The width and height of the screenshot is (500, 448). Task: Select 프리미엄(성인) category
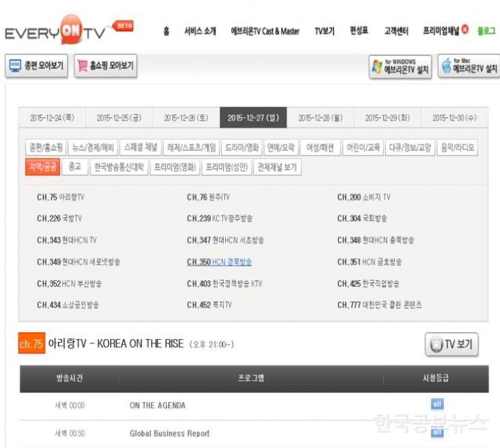pyautogui.click(x=226, y=167)
